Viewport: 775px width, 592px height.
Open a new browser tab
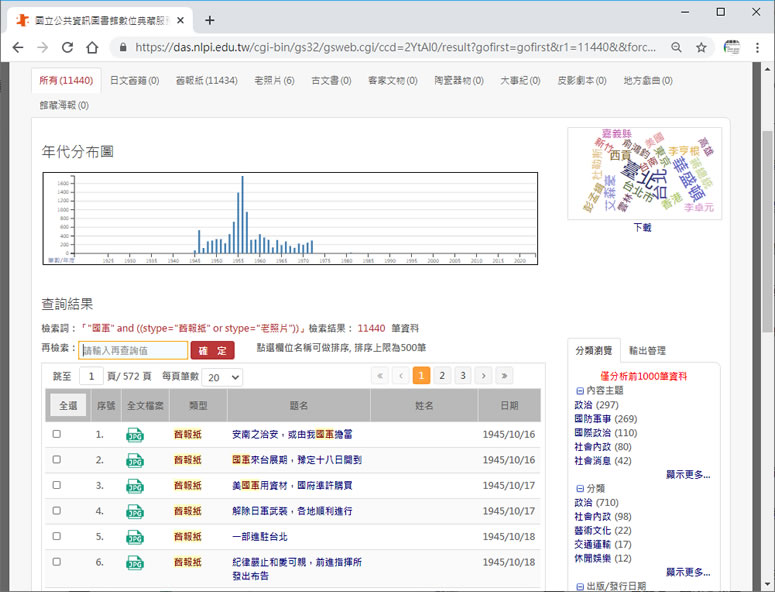tap(210, 20)
